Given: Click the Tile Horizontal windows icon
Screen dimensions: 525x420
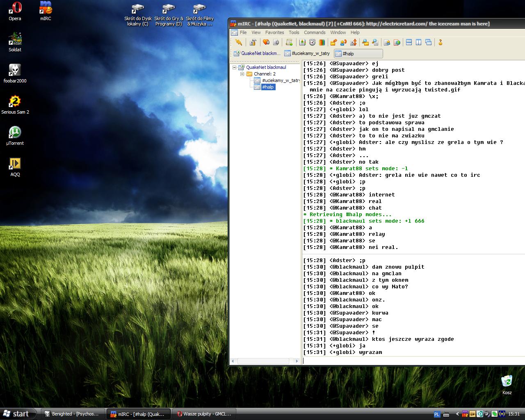Looking at the screenshot, I should pos(409,42).
